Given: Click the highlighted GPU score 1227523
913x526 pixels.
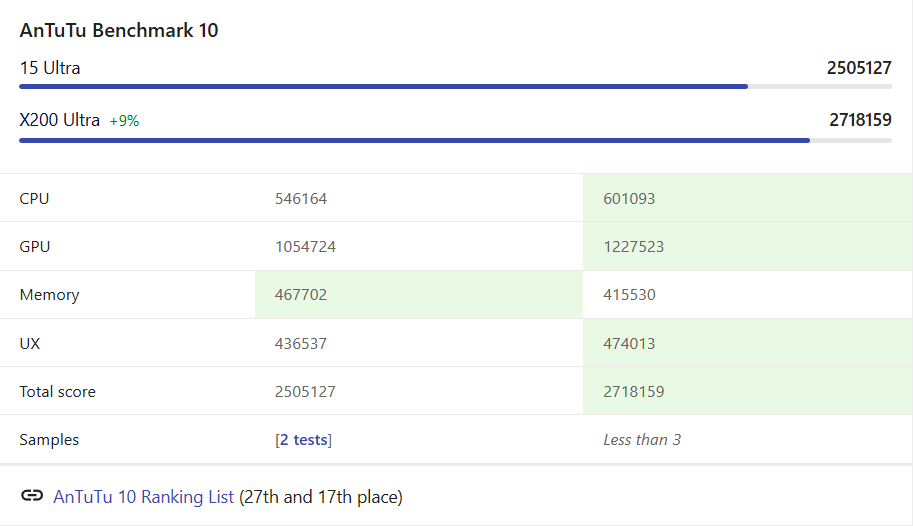Looking at the screenshot, I should [x=633, y=247].
